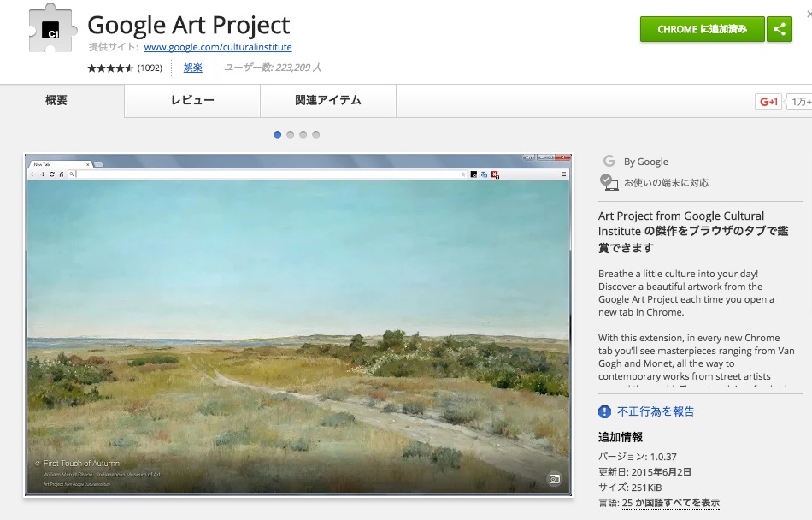The height and width of the screenshot is (520, 812).
Task: Click the Google Art Project puzzle icon
Action: [53, 28]
